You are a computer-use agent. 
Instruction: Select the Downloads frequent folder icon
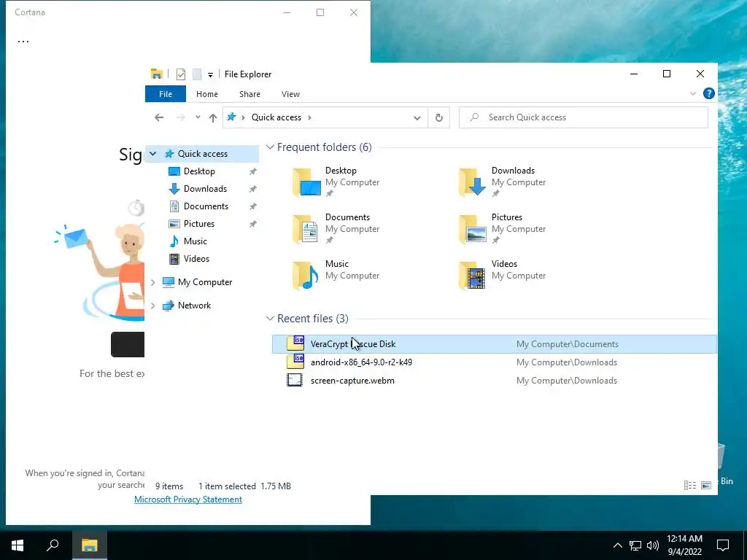[473, 182]
